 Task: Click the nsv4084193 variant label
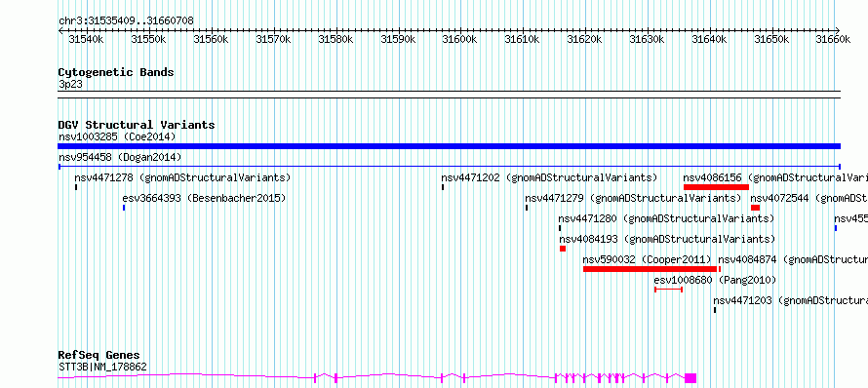667,239
